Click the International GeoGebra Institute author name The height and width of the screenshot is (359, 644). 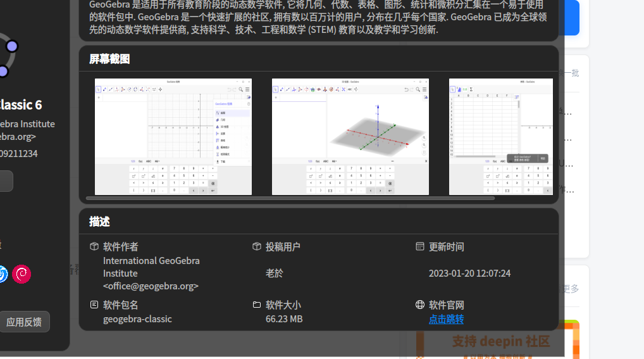point(151,267)
